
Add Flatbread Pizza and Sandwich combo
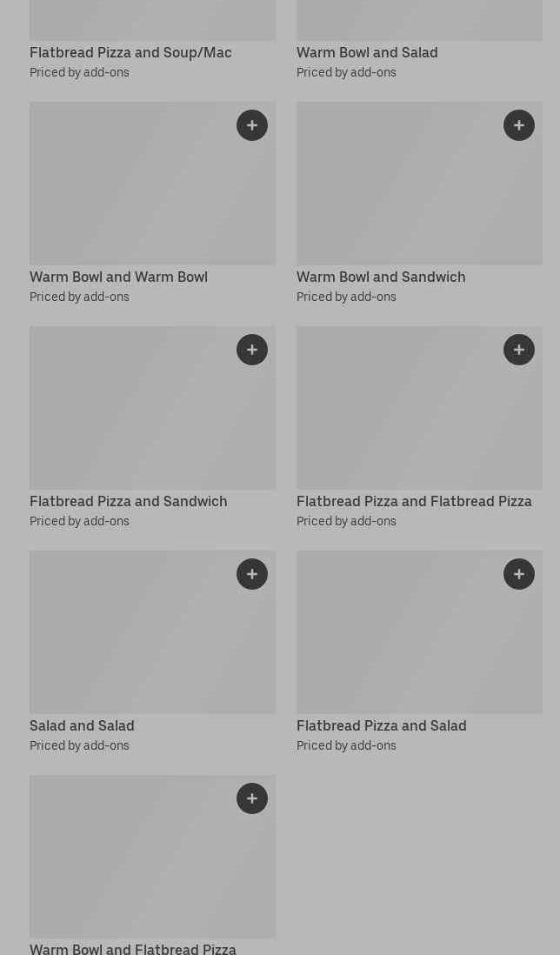(x=252, y=350)
